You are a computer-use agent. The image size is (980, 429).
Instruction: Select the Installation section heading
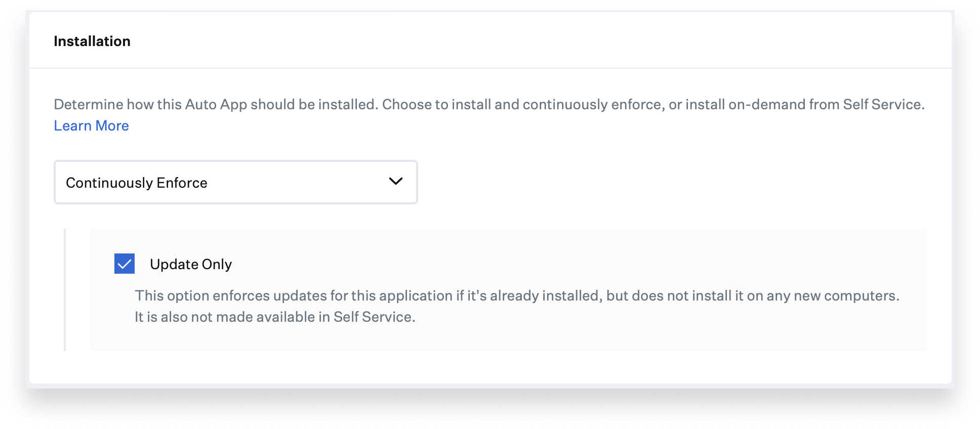click(x=92, y=41)
